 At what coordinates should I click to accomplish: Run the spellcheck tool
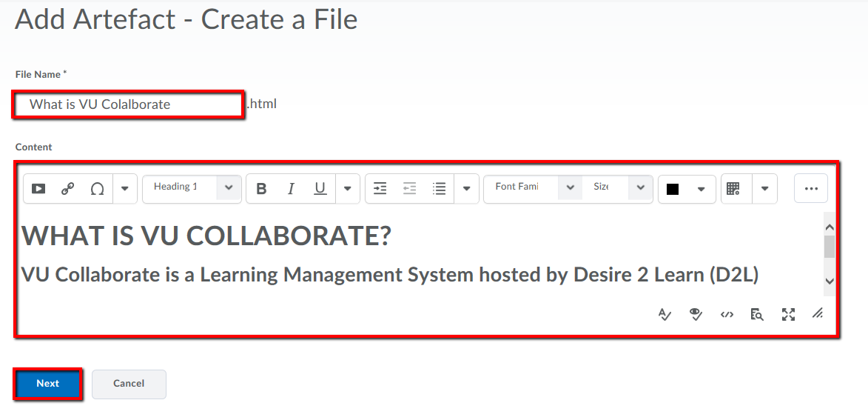665,315
